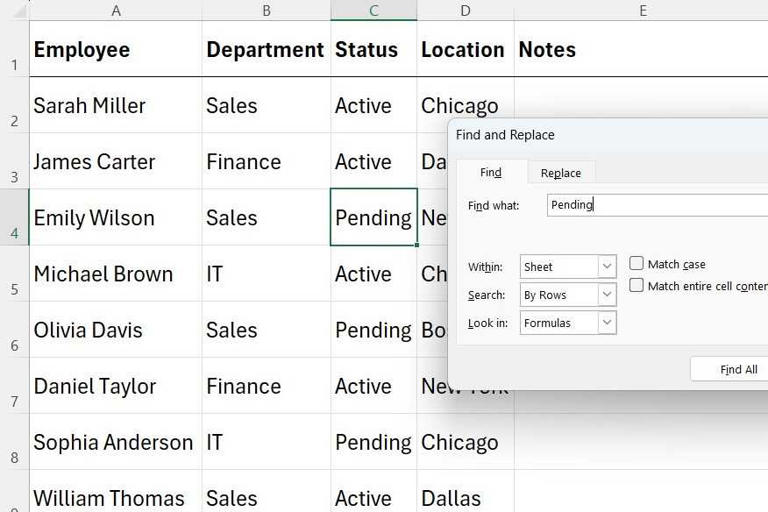768x512 pixels.
Task: Click Pending status for Olivia Davis
Action: coord(374,329)
